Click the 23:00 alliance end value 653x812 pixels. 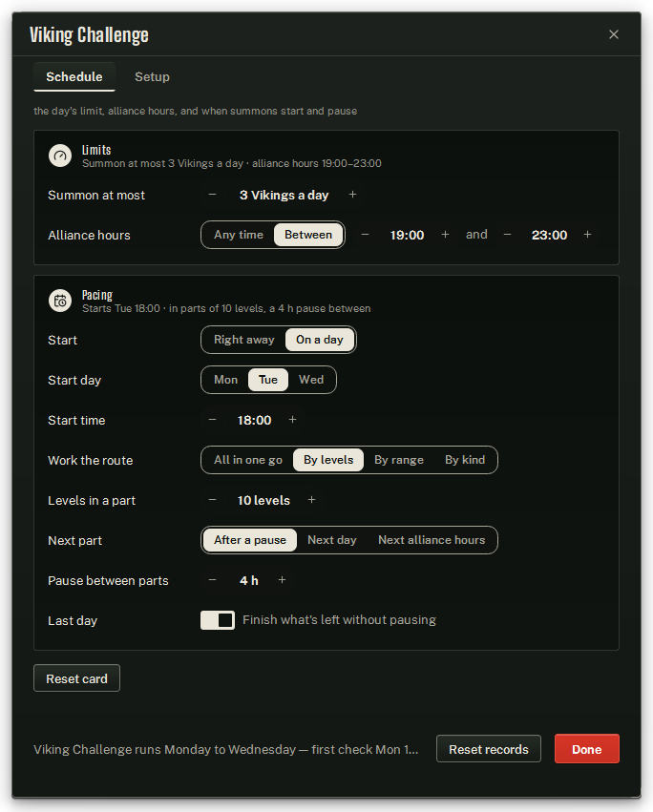pyautogui.click(x=549, y=235)
